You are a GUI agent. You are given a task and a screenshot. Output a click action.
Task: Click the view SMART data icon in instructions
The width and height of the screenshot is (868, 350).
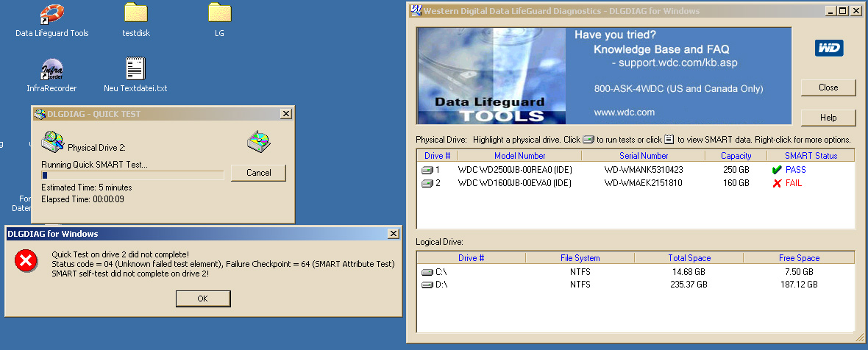[669, 139]
